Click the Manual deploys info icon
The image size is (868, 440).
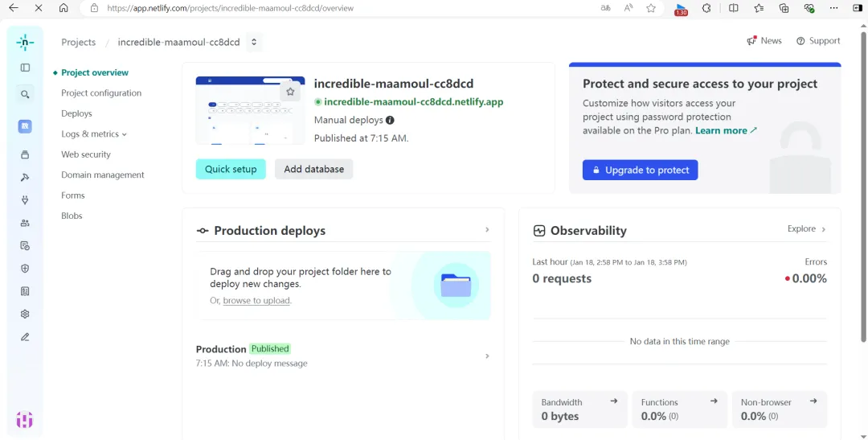pos(390,121)
